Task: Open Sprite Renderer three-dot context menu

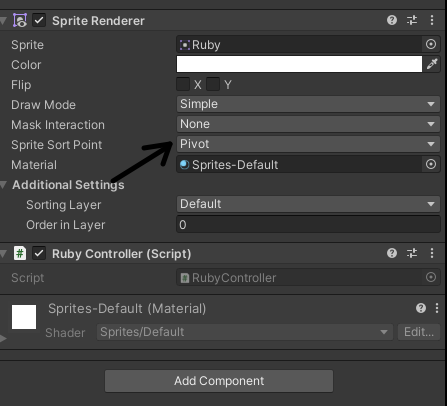Action: tap(432, 20)
